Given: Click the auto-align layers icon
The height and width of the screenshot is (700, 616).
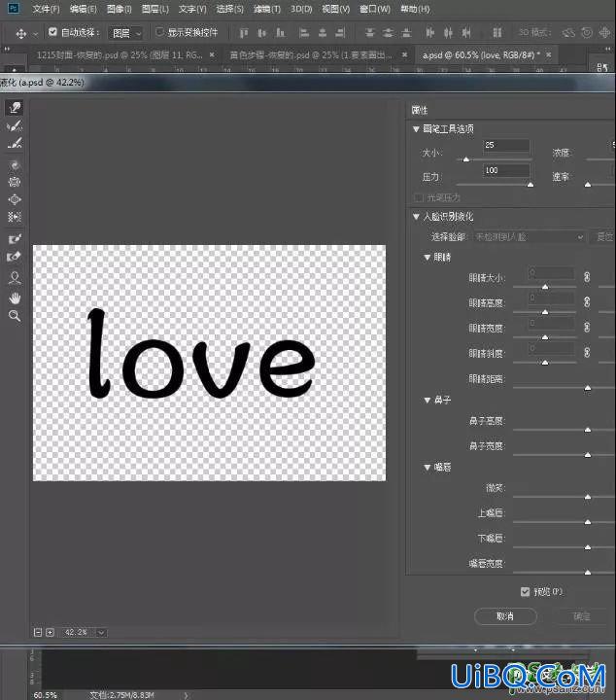Looking at the screenshot, I should click(496, 33).
